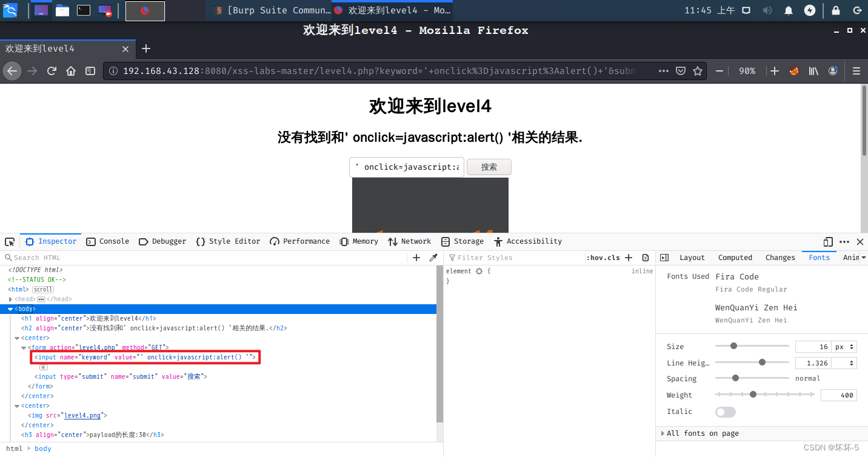Zoom in using the plus button

click(775, 71)
